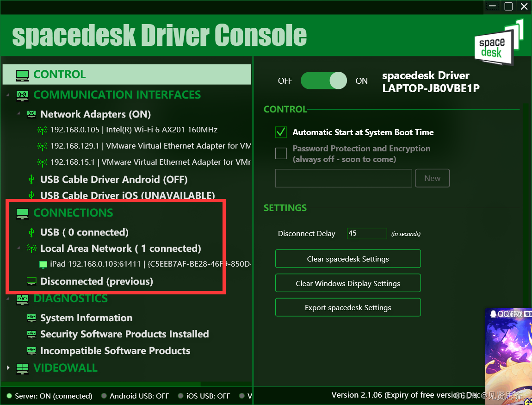Screen dimensions: 532x405
Task: Click the Communication Interfaces icon
Action: 22,95
